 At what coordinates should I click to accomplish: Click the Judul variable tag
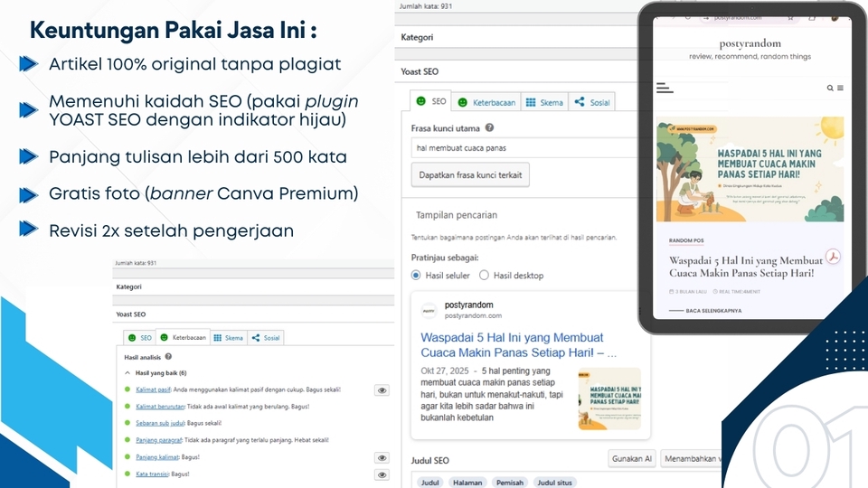click(x=430, y=483)
